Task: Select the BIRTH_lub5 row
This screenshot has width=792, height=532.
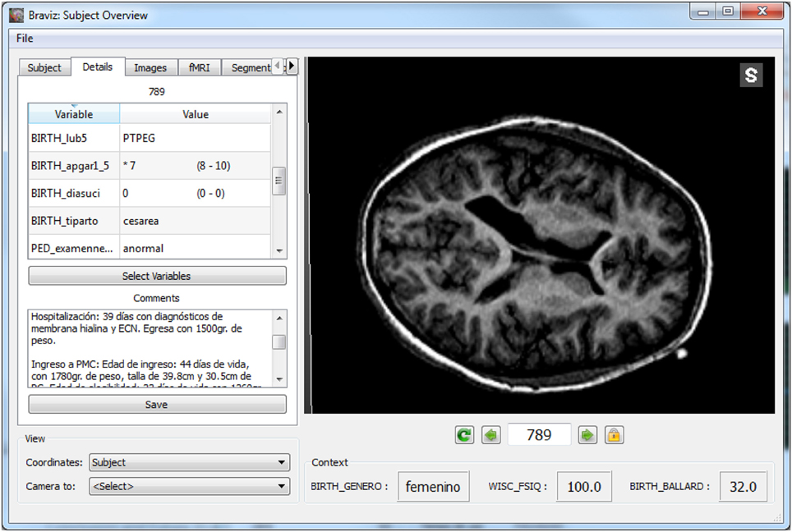Action: tap(150, 138)
